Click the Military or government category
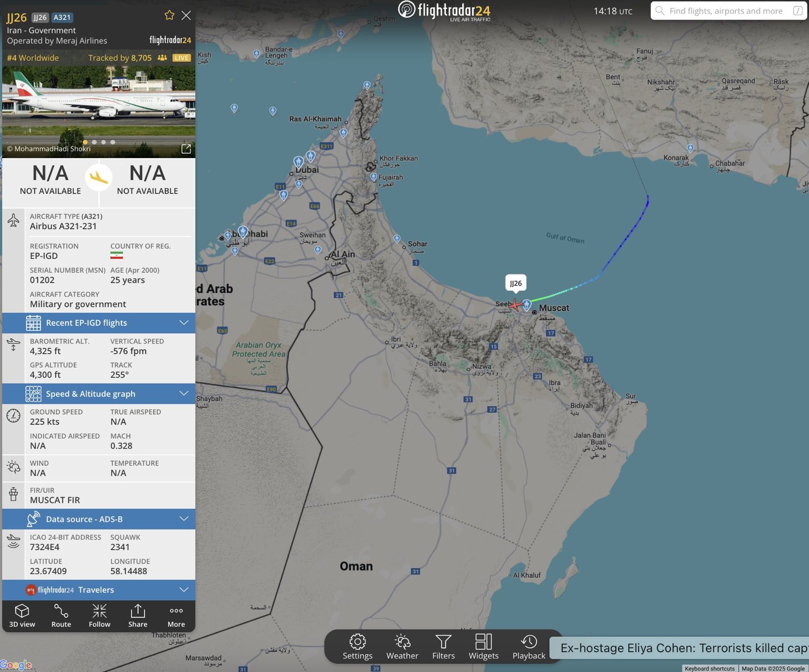Screen dimensions: 809x672 (x=78, y=304)
